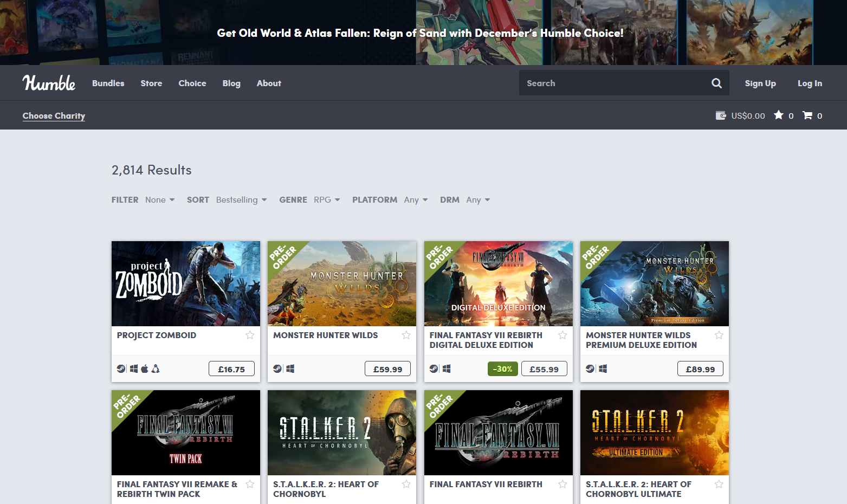Click the Project Zomboid title text
Image resolution: width=847 pixels, height=504 pixels.
point(157,335)
